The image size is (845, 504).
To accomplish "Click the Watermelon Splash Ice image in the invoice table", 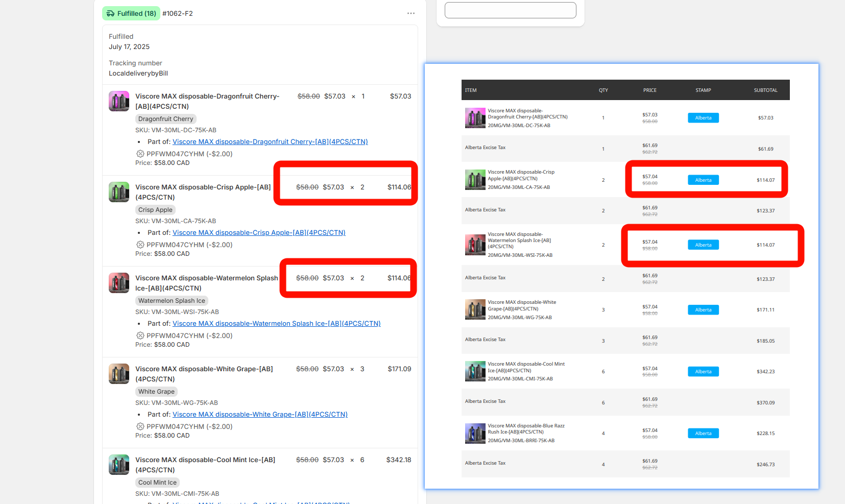I will (475, 245).
